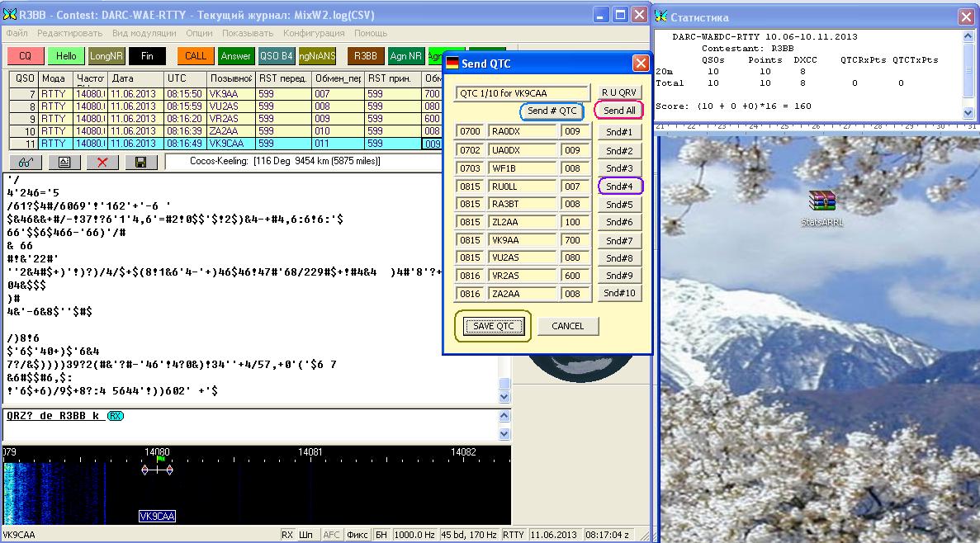The image size is (980, 543).
Task: Click the orange CALL macro button
Action: coord(196,56)
